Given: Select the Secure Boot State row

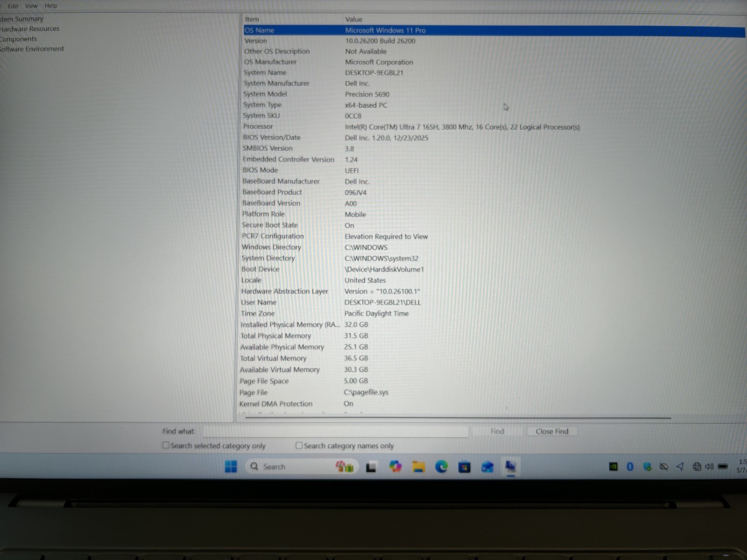Looking at the screenshot, I should coord(494,225).
